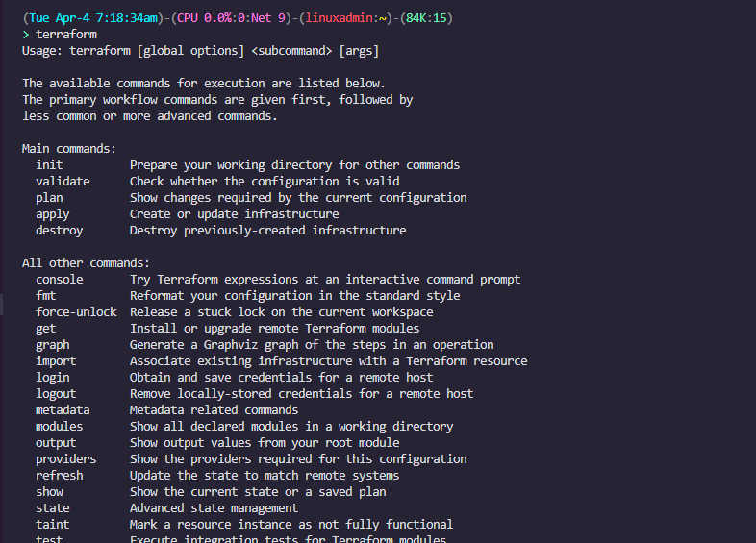Click the validate command name
The height and width of the screenshot is (543, 756).
click(63, 182)
